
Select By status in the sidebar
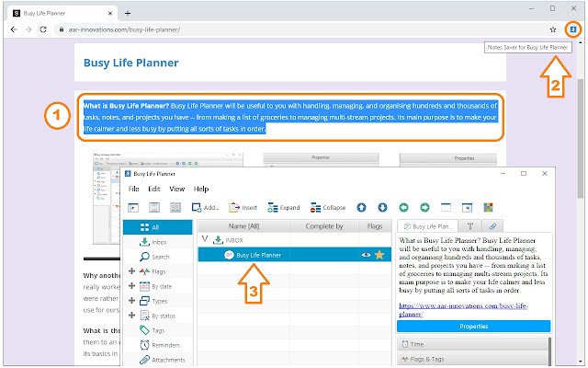[x=157, y=316]
